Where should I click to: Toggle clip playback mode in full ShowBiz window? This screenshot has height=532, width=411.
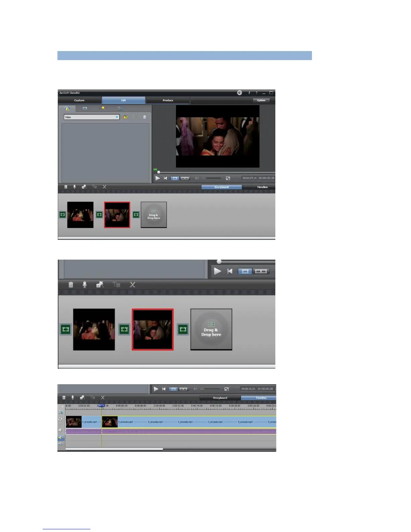click(x=175, y=178)
